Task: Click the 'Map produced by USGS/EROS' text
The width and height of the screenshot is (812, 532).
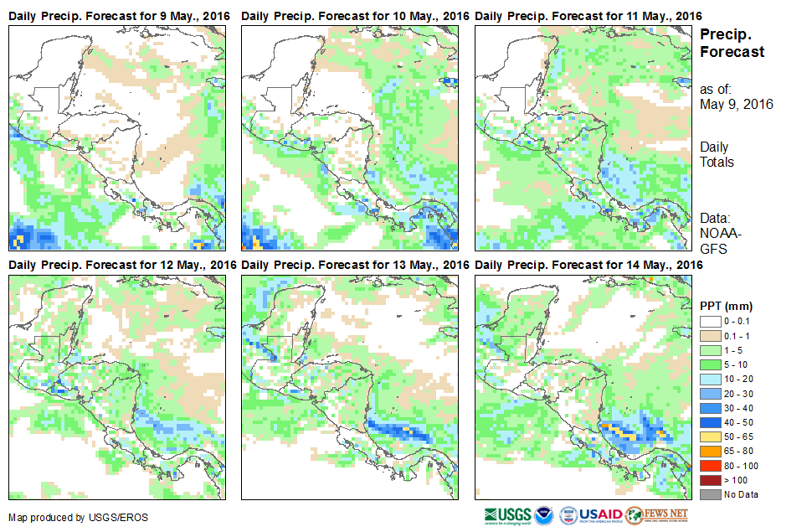Action: [x=71, y=517]
